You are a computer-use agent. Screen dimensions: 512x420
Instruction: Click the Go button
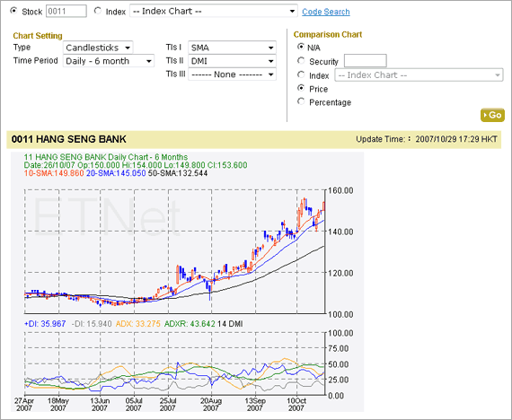coord(492,115)
